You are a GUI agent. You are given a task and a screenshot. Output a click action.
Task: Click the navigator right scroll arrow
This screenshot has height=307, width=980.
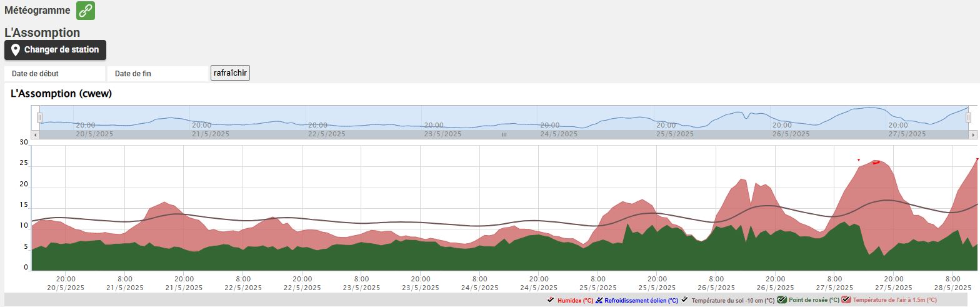972,134
